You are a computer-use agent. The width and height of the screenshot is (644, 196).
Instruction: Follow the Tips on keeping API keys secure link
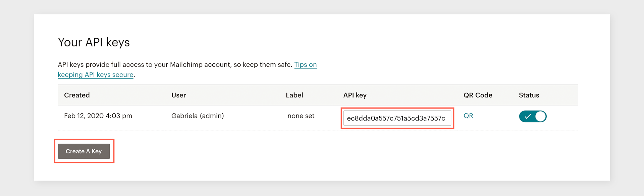pos(305,64)
